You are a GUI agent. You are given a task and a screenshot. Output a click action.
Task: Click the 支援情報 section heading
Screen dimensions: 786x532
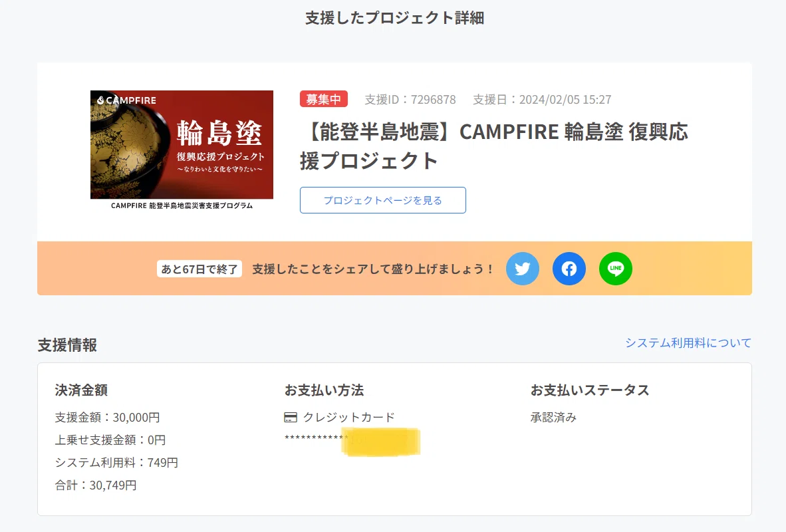coord(67,345)
